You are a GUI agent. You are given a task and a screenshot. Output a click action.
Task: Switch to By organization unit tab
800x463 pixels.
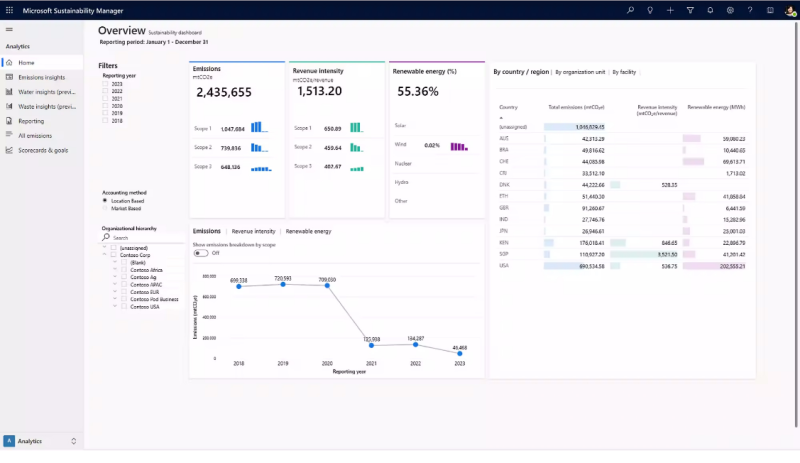[580, 72]
